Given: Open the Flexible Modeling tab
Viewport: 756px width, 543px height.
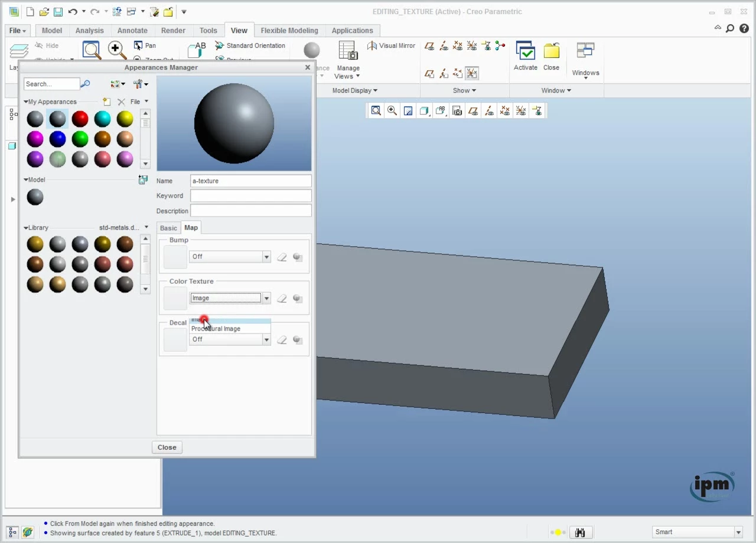Looking at the screenshot, I should (x=289, y=31).
